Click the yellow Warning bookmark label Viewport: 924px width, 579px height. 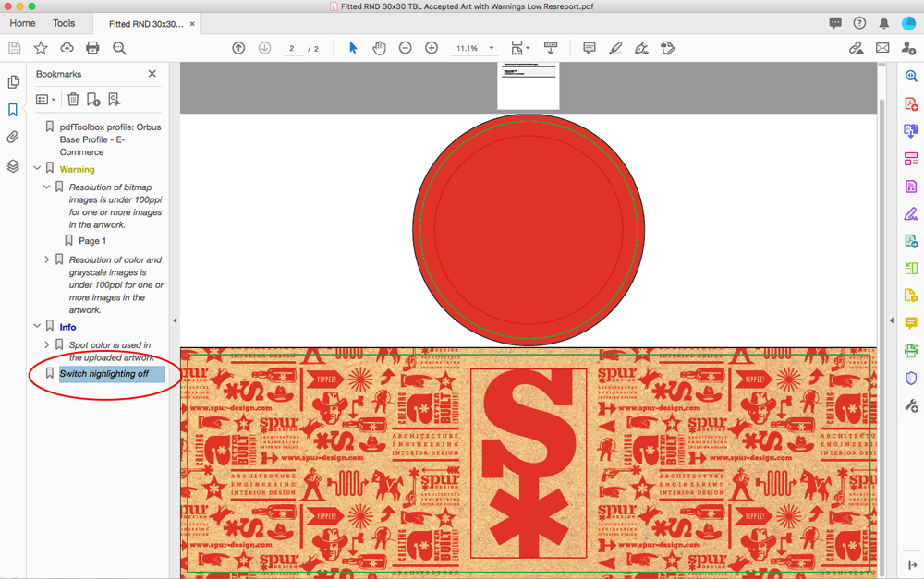77,169
